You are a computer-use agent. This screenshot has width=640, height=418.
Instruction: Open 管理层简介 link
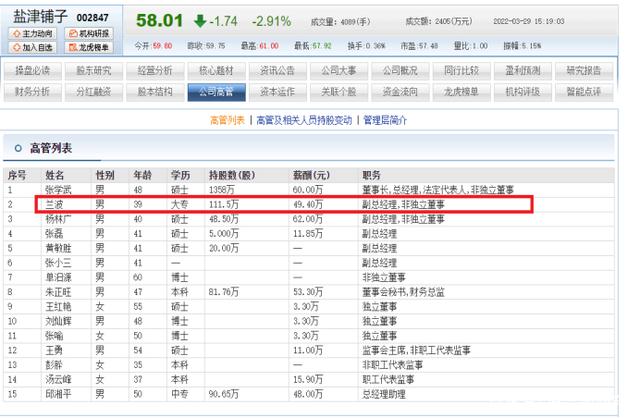[385, 120]
